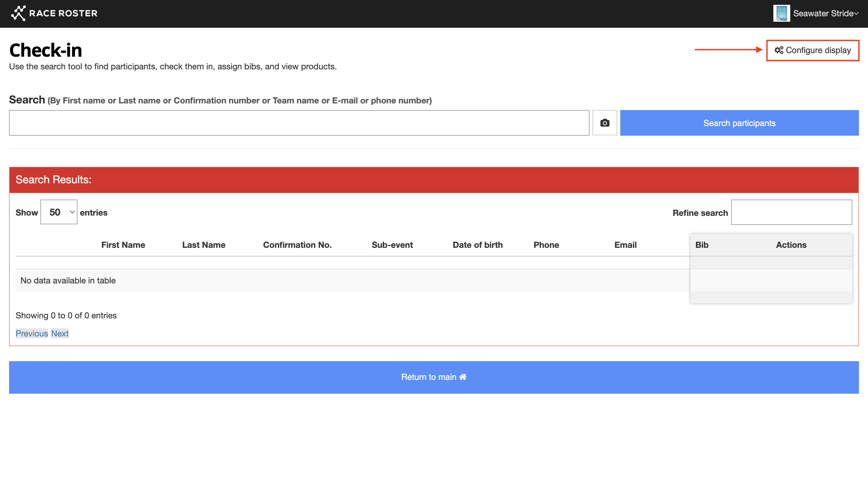Click the camera scan icon button
This screenshot has height=489, width=868.
click(605, 123)
